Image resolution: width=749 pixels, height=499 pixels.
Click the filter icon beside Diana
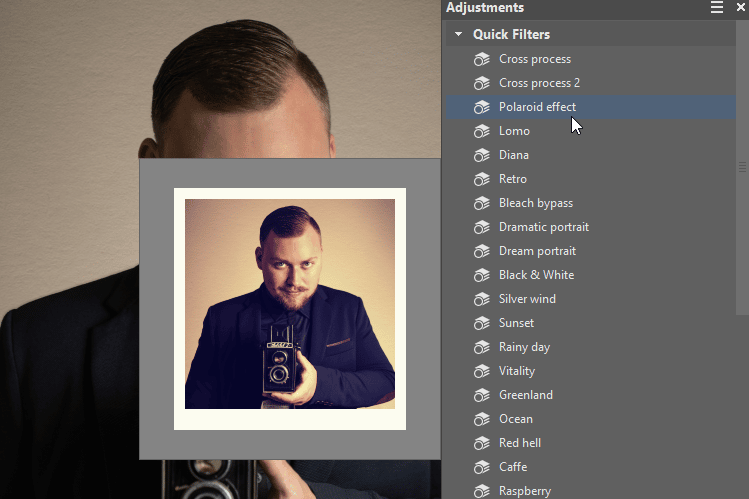point(482,155)
